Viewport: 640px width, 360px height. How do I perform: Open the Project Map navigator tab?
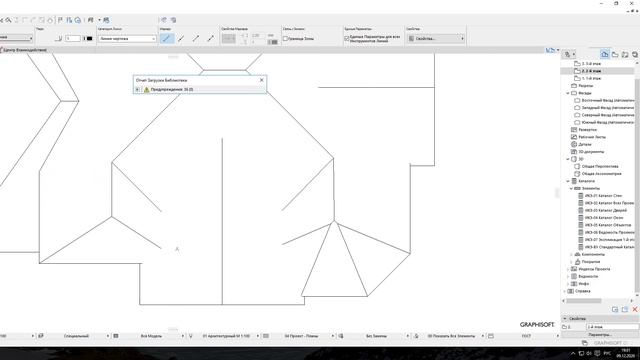click(x=604, y=54)
